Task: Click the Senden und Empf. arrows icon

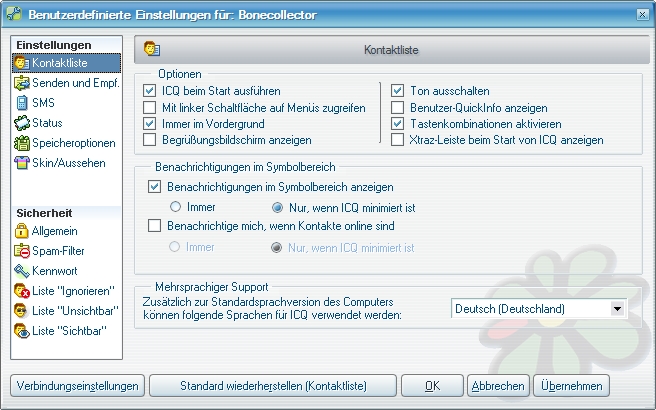Action: tap(22, 83)
